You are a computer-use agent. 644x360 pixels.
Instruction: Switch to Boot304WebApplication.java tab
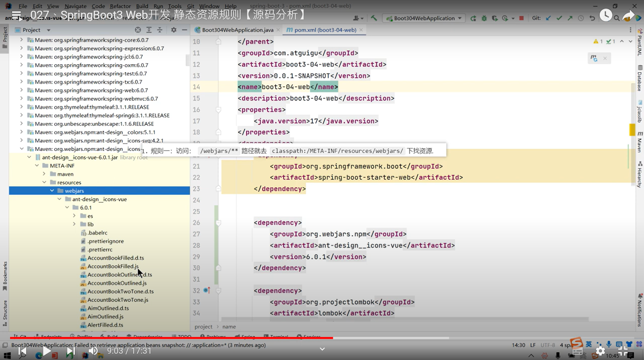click(237, 30)
